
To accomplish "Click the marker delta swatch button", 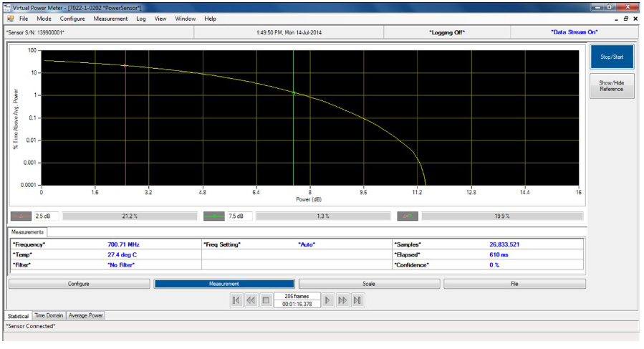I will click(x=408, y=216).
